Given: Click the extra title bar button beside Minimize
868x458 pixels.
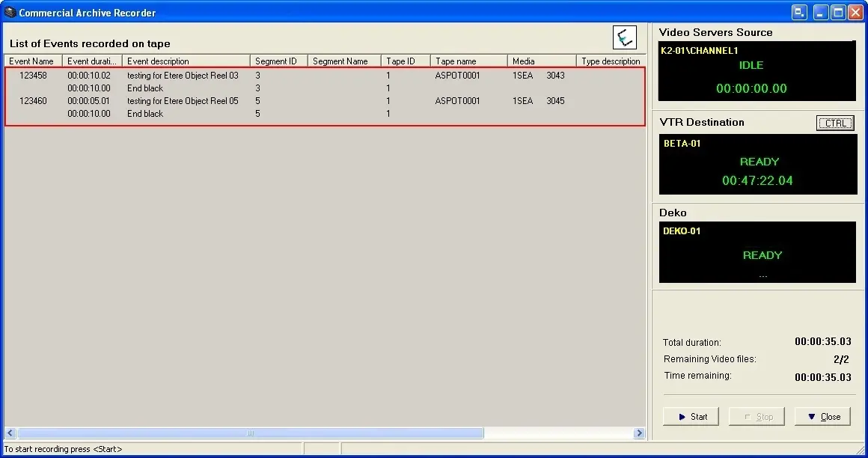Looking at the screenshot, I should pos(800,13).
